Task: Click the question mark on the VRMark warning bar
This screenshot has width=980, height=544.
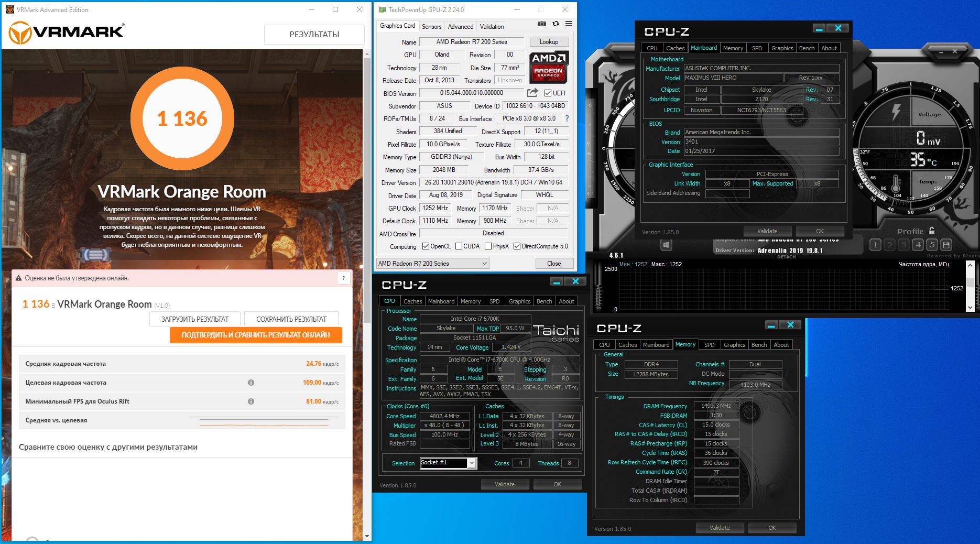Action: tap(344, 278)
